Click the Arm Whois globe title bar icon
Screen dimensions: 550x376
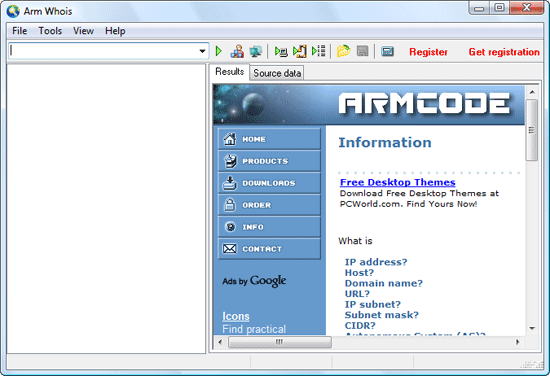pos(13,11)
